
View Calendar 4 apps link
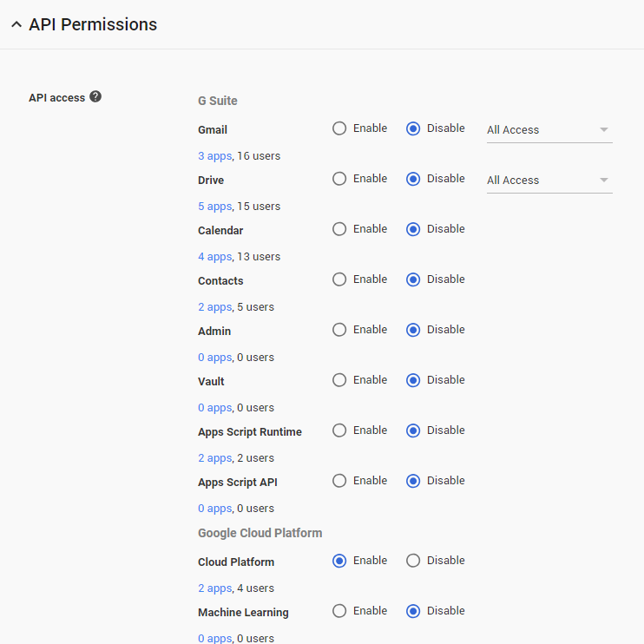215,257
